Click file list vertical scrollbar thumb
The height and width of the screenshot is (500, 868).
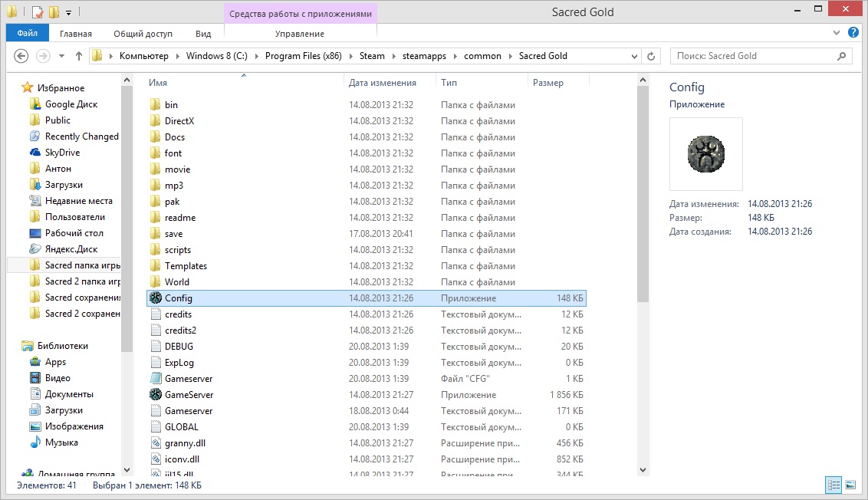pos(643,194)
